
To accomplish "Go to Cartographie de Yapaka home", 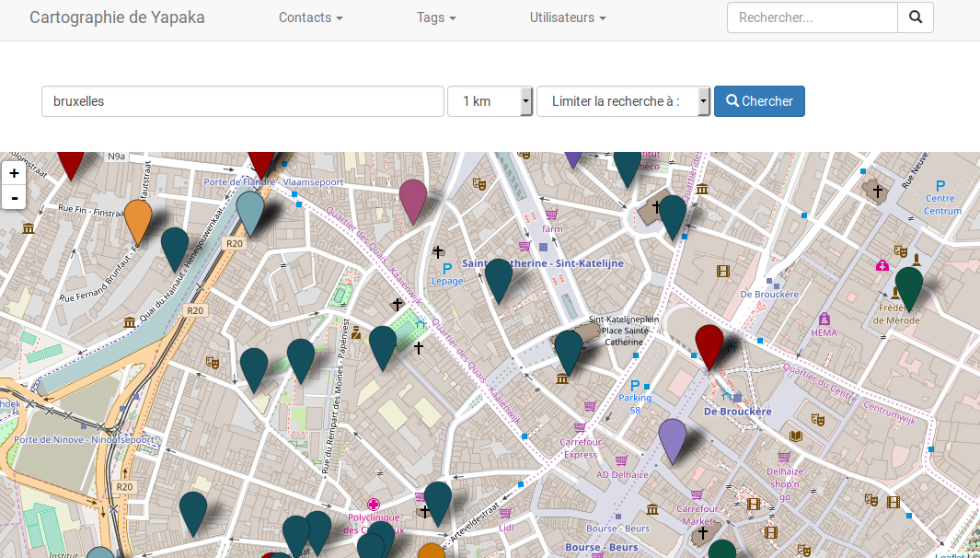I will pyautogui.click(x=117, y=17).
